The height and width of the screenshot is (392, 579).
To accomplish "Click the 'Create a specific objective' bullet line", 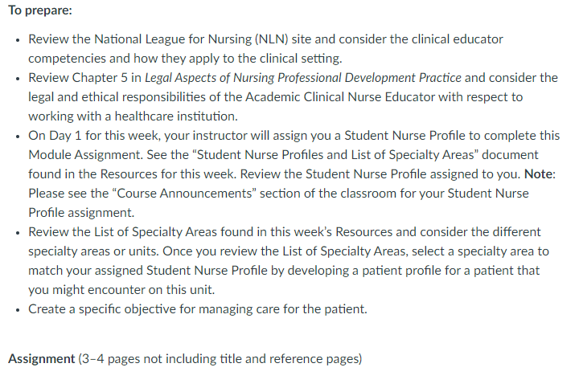I will (198, 309).
